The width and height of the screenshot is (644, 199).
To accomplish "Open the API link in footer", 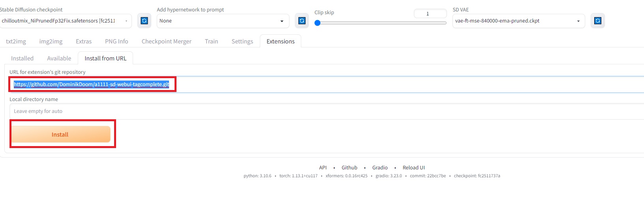I will (323, 168).
